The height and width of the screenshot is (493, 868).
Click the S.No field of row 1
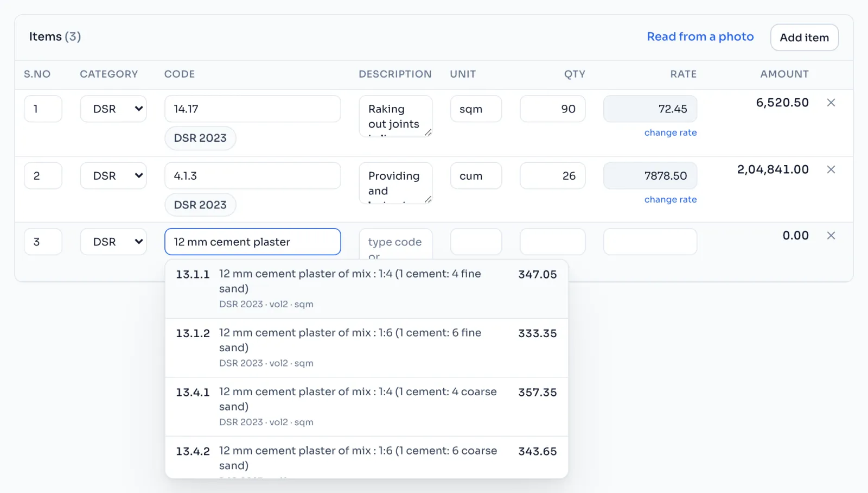click(x=43, y=109)
